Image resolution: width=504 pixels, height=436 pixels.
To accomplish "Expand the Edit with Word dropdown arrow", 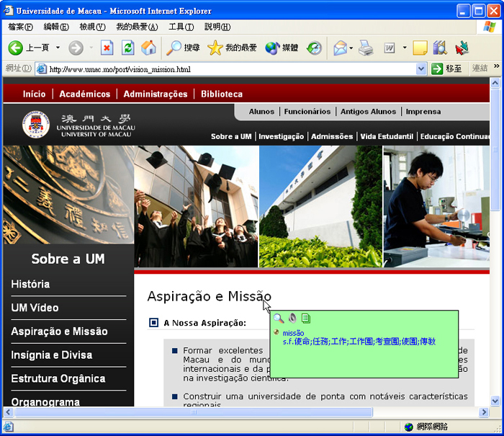I will point(405,48).
